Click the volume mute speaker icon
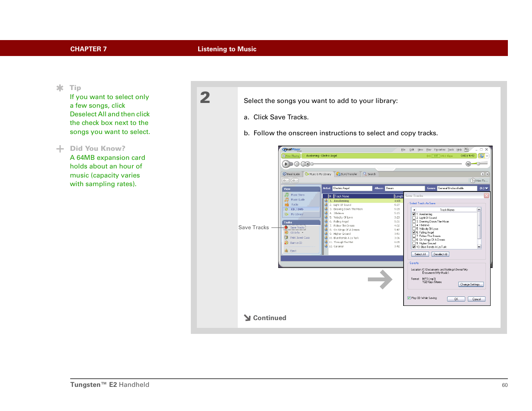Screen dimensions: 532x411 pyautogui.click(x=468, y=164)
